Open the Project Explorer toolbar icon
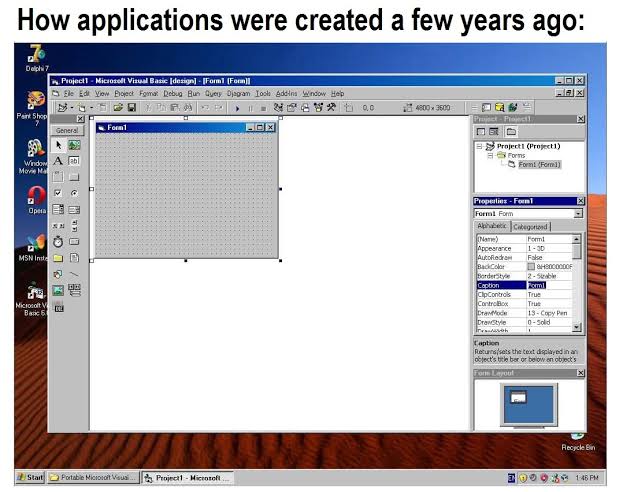The width and height of the screenshot is (623, 492). pos(279,107)
